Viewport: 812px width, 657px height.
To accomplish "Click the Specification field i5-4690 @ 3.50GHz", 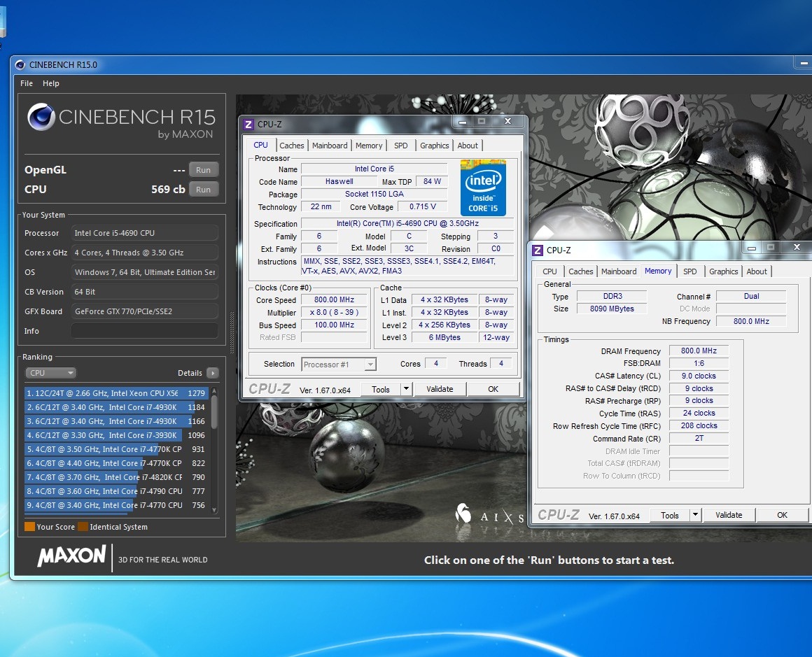I will click(x=407, y=223).
